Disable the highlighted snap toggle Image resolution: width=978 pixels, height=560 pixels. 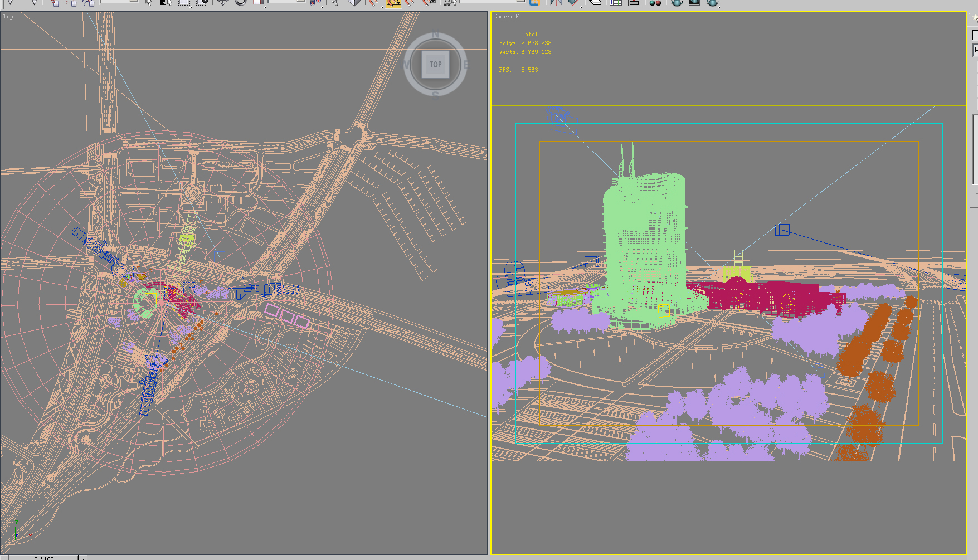(394, 4)
